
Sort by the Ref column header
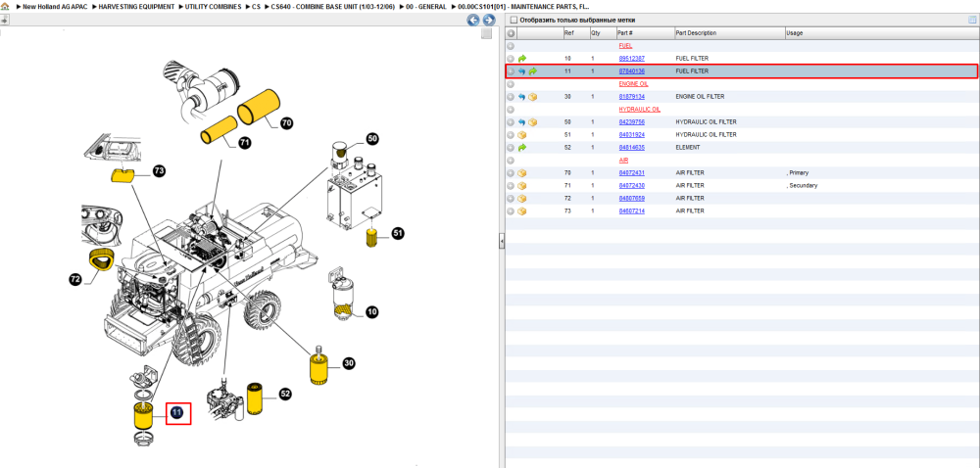(575, 33)
